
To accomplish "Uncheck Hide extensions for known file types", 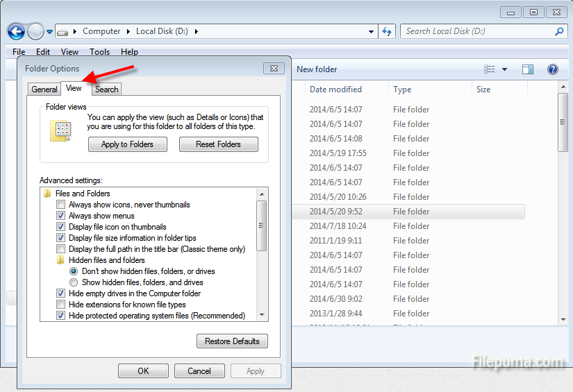I will (61, 305).
